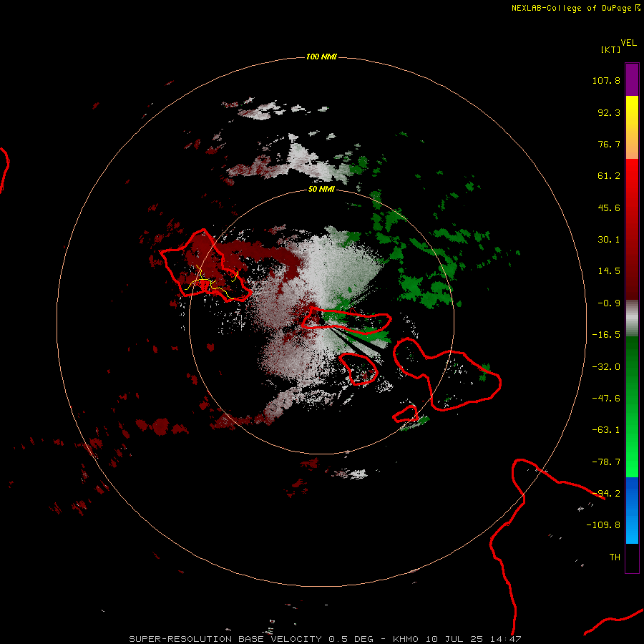
Task: Click the Super-Resolution Base Velocity caption
Action: [325, 639]
